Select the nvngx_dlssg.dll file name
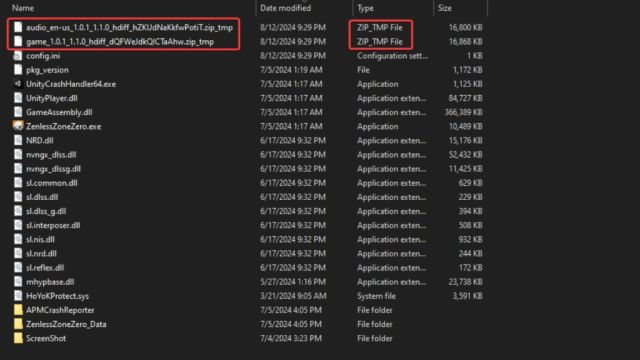 (x=53, y=169)
